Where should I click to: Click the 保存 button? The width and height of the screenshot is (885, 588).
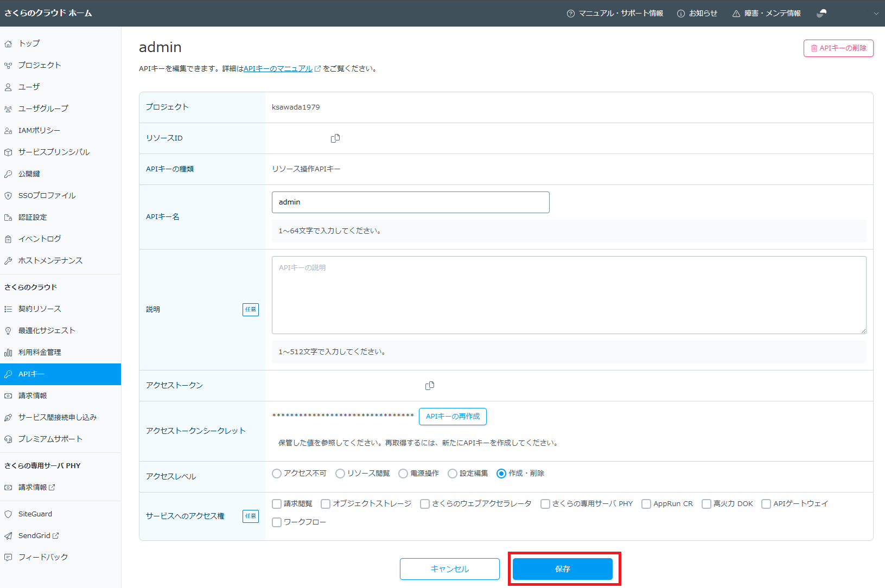(563, 569)
